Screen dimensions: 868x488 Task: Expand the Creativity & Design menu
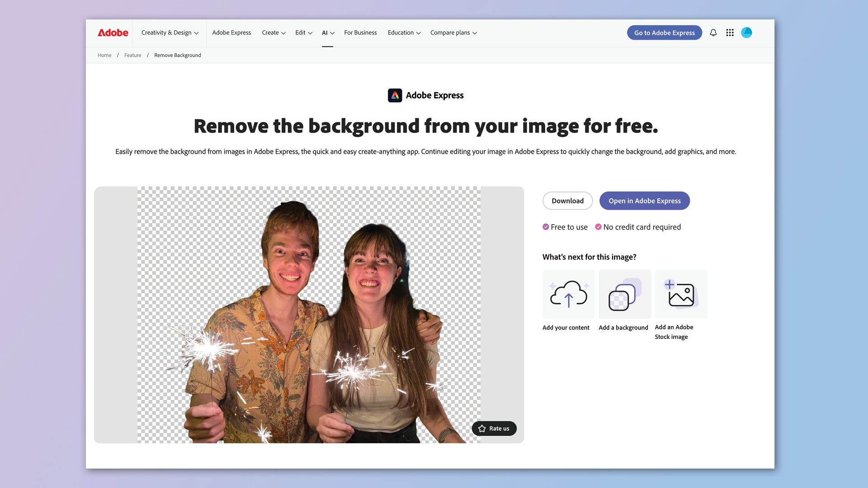click(x=169, y=33)
